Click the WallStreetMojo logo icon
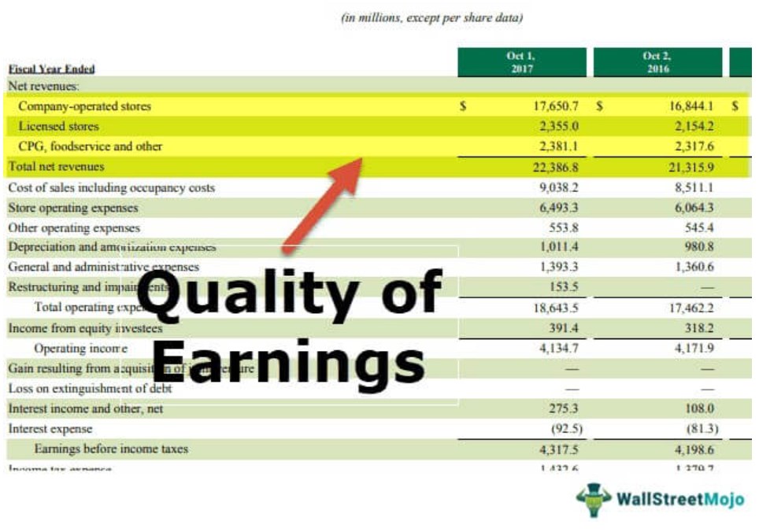The width and height of the screenshot is (759, 532). point(594,500)
